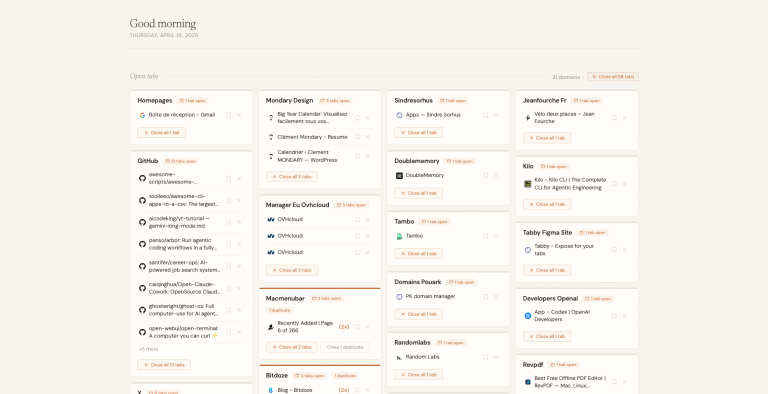The height and width of the screenshot is (394, 768).
Task: Open the Random Labs tab link
Action: coord(423,357)
